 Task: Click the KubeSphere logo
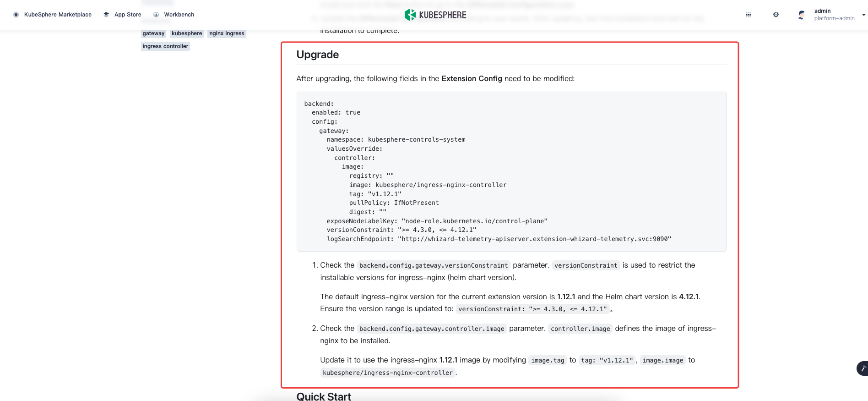pos(435,15)
